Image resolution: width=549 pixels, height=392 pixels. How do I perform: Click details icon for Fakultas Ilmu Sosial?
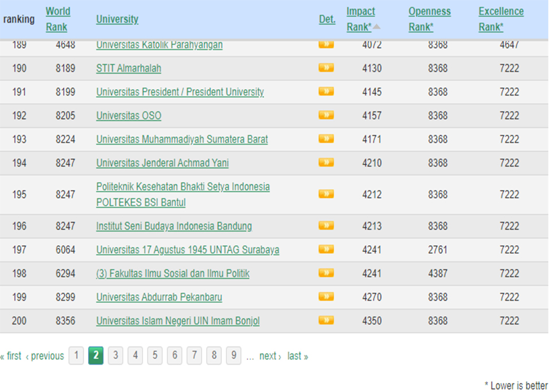326,273
